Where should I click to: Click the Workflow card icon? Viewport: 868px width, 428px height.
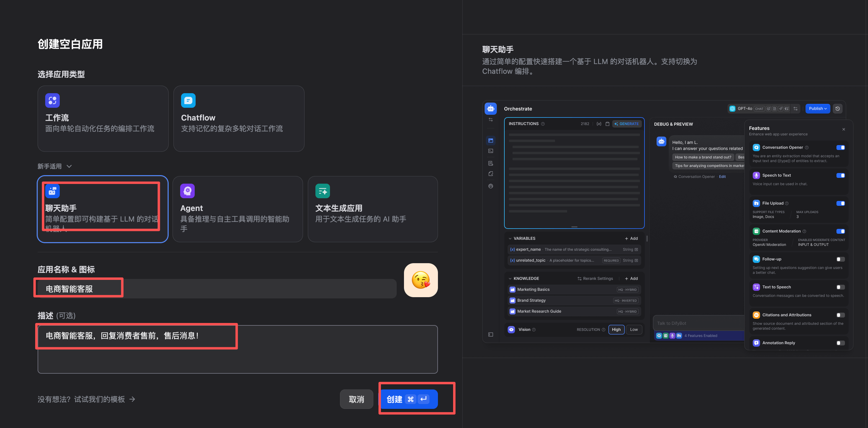point(52,100)
